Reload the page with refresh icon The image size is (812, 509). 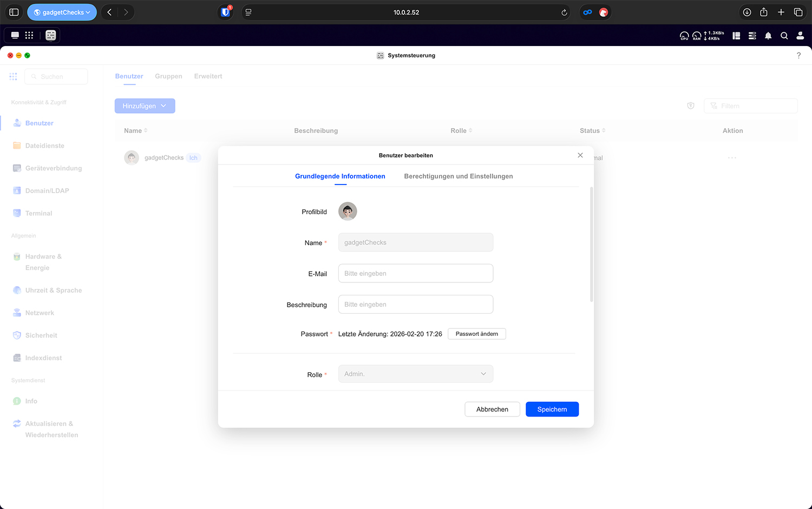[564, 12]
